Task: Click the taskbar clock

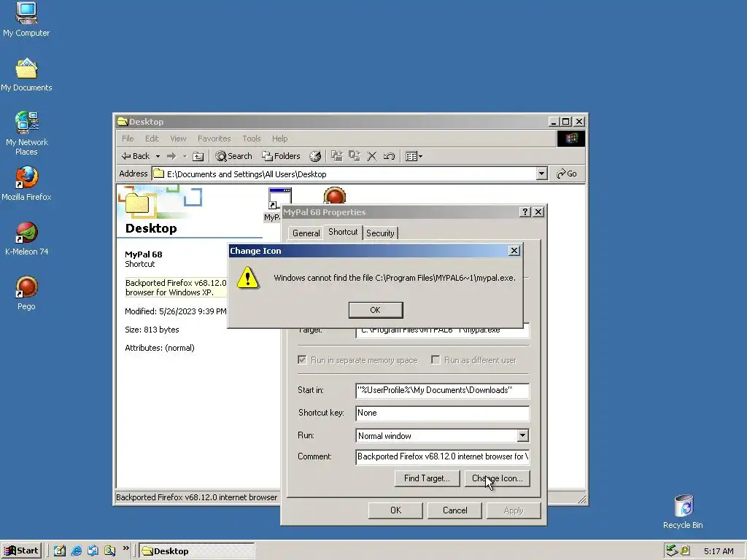Action: click(x=719, y=551)
